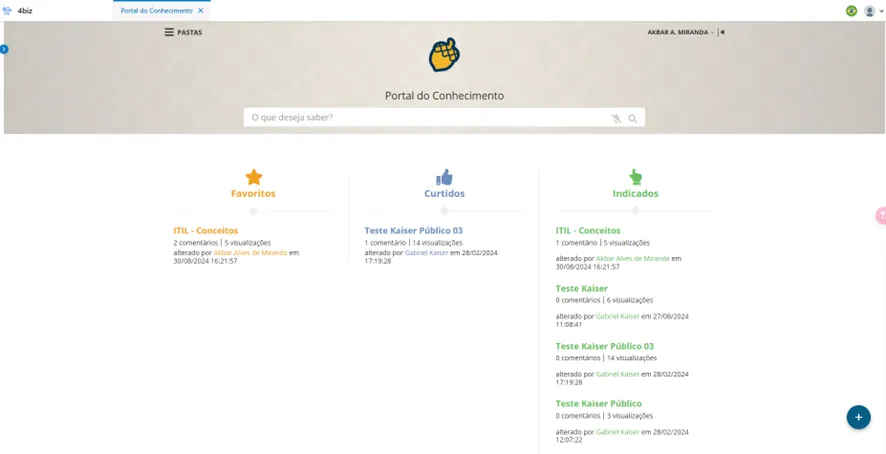
Task: Open the user avatar icon top right
Action: (870, 11)
